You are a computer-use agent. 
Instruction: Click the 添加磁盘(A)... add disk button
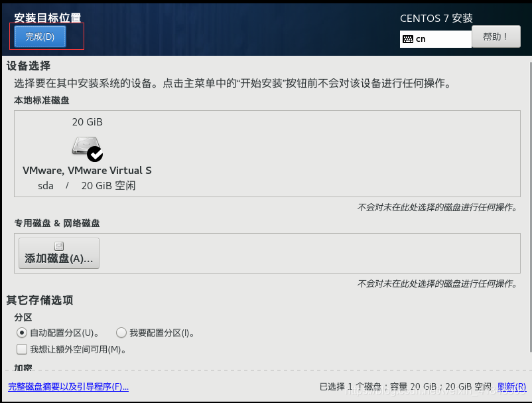tap(59, 253)
